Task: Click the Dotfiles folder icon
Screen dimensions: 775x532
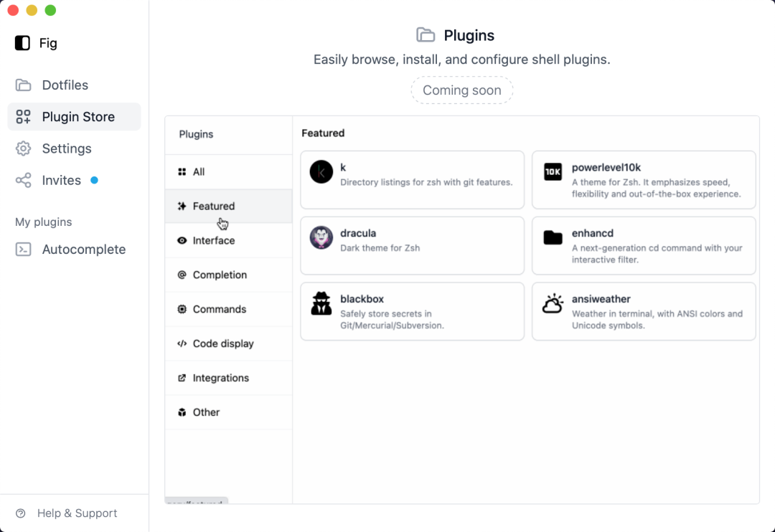Action: point(24,85)
